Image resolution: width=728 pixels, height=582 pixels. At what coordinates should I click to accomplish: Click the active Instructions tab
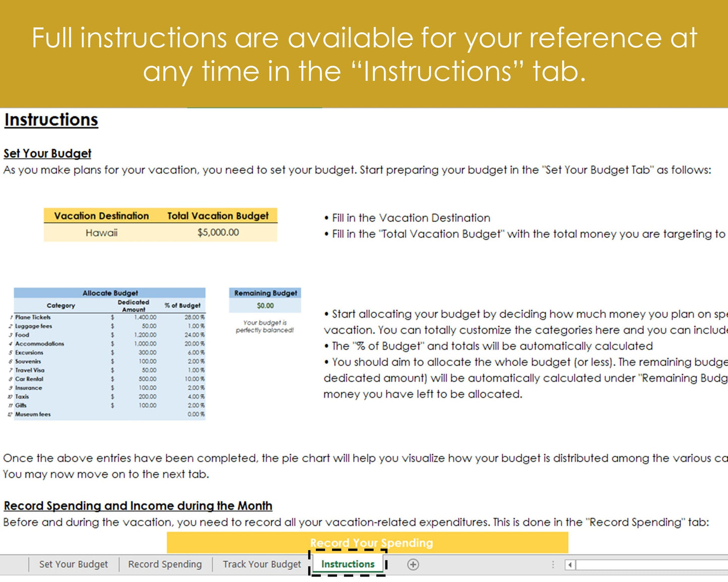(348, 564)
